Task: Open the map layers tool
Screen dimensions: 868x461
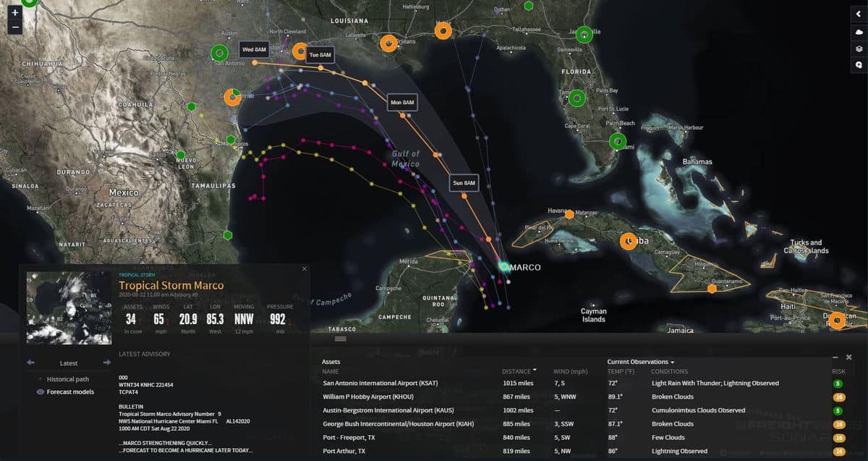Action: point(859,48)
